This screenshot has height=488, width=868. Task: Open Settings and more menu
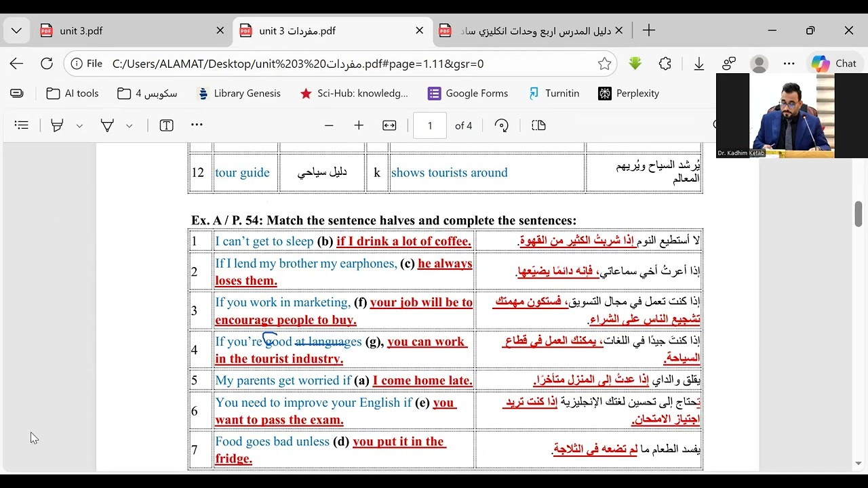tap(789, 64)
